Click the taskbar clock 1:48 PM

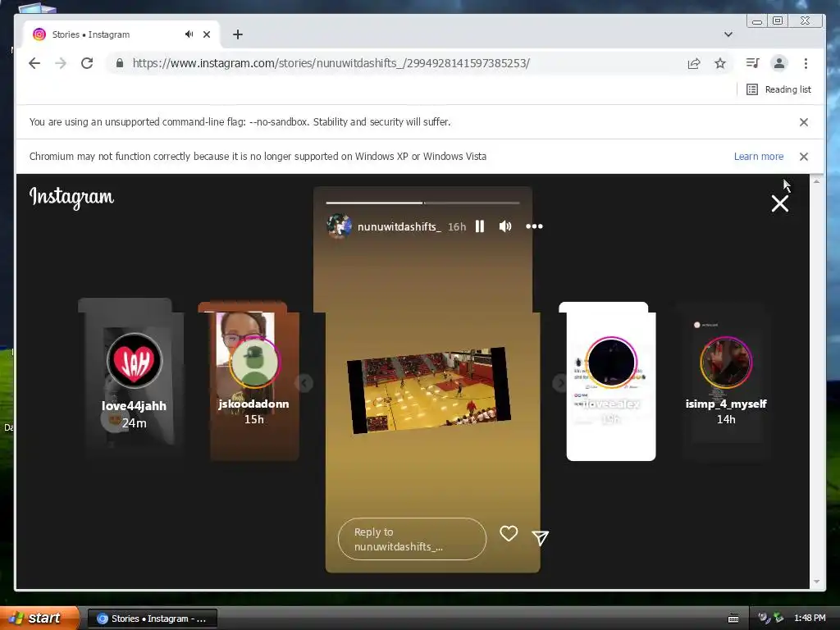(810, 619)
